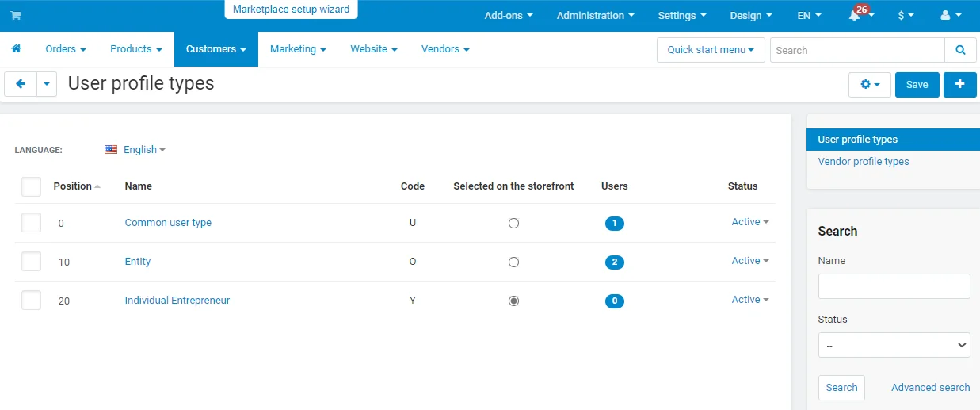Click the shopping cart storefront icon

click(x=16, y=16)
